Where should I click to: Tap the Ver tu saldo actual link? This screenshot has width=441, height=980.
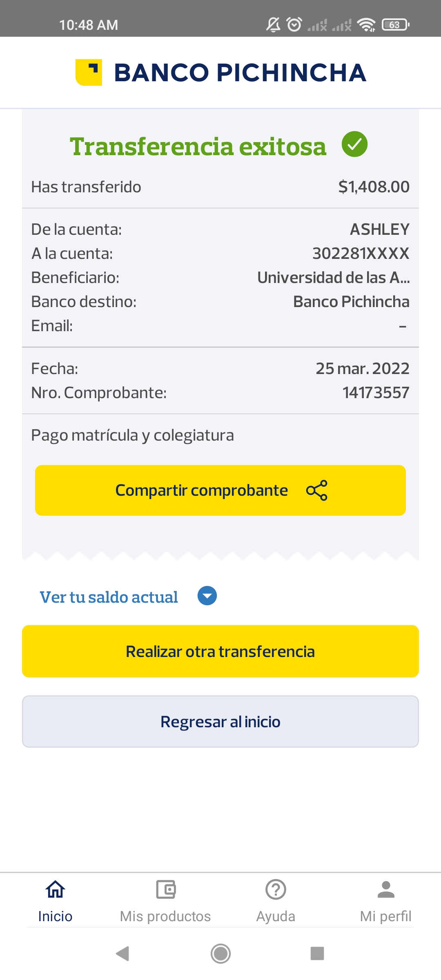[x=109, y=597]
